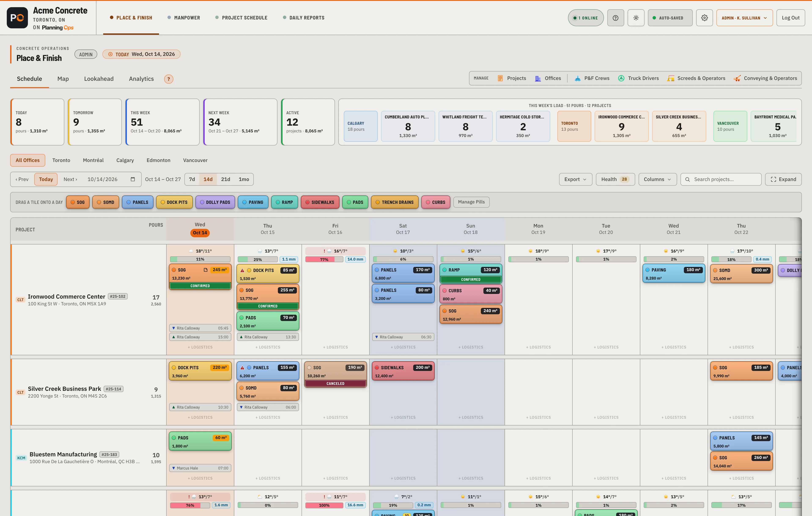Image resolution: width=812 pixels, height=516 pixels.
Task: Click the orange help circle beside Analytics
Action: click(x=169, y=79)
